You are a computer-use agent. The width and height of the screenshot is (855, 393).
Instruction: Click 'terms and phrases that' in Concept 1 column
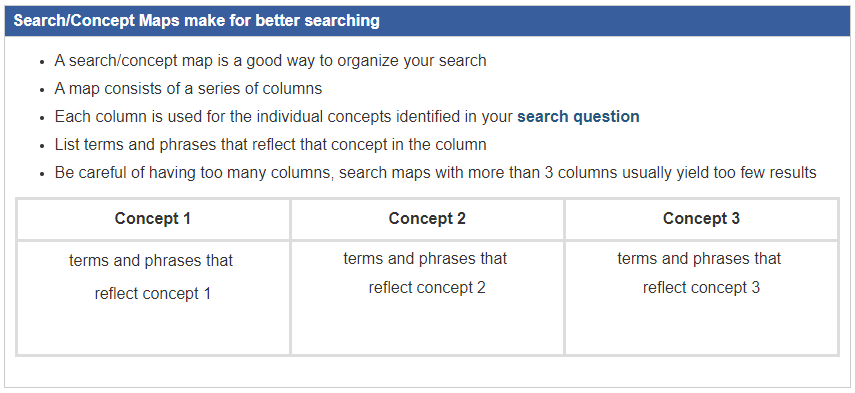pos(151,261)
